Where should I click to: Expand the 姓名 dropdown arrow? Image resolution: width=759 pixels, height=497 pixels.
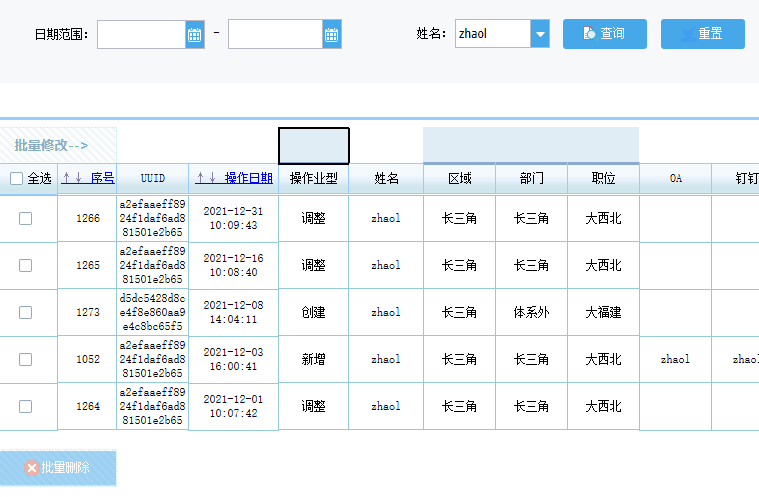(x=540, y=34)
